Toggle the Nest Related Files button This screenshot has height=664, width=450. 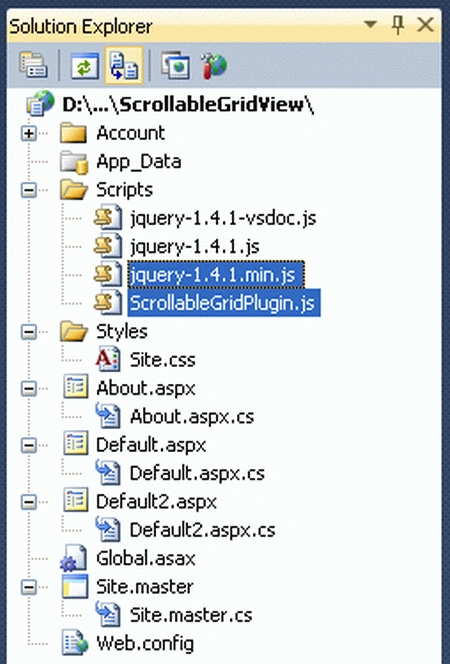(x=124, y=65)
